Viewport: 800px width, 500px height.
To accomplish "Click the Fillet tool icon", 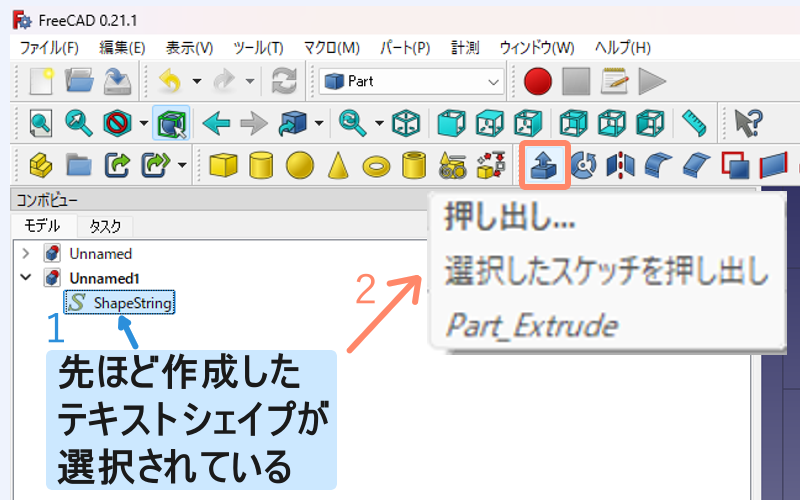I will coord(658,165).
